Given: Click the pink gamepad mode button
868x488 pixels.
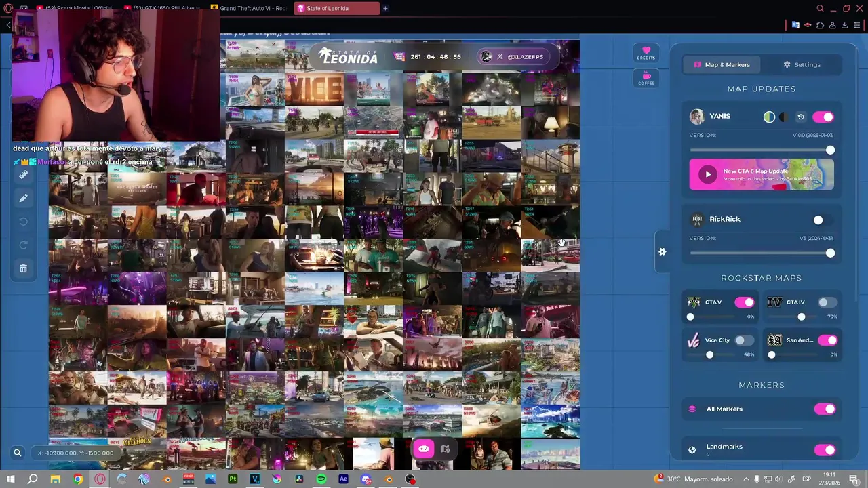Looking at the screenshot, I should 424,449.
